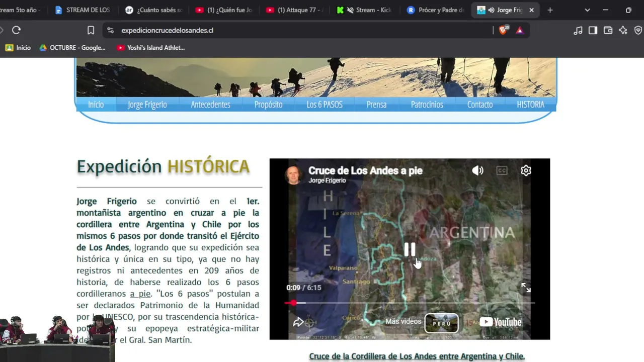644x362 pixels.
Task: Switch to the ¿Quién fue YouTube tab
Action: (x=224, y=10)
